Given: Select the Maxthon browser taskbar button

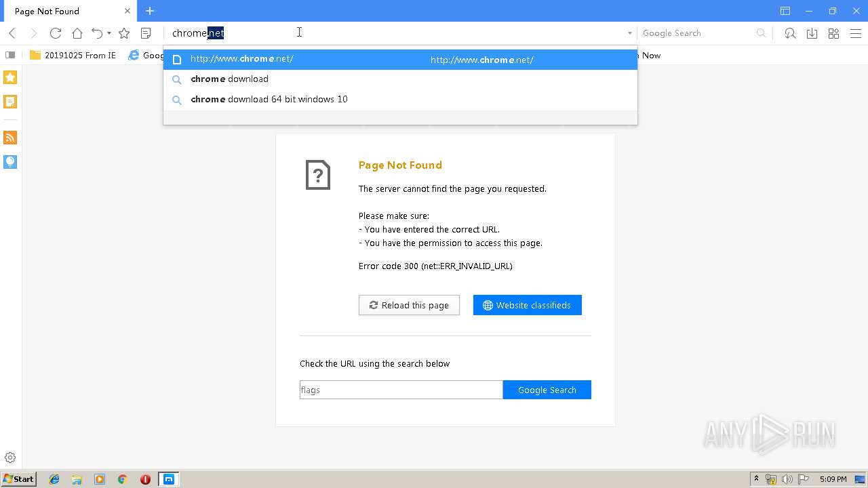Looking at the screenshot, I should pyautogui.click(x=168, y=479).
